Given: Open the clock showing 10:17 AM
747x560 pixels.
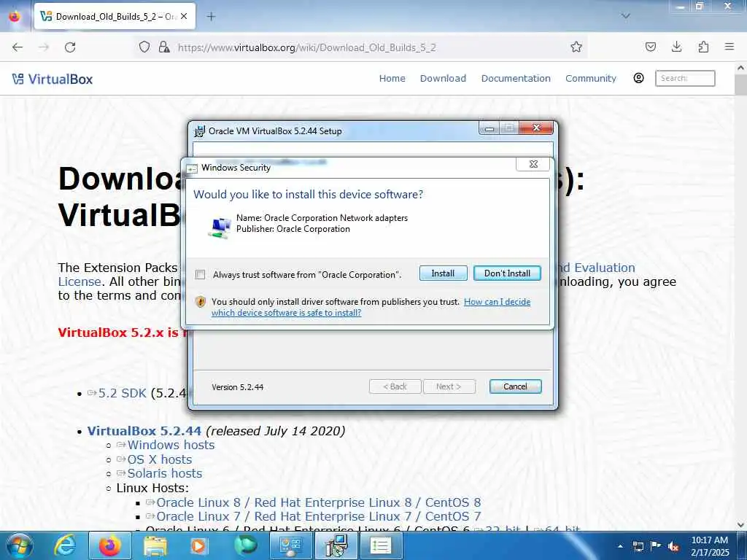Looking at the screenshot, I should pos(709,546).
